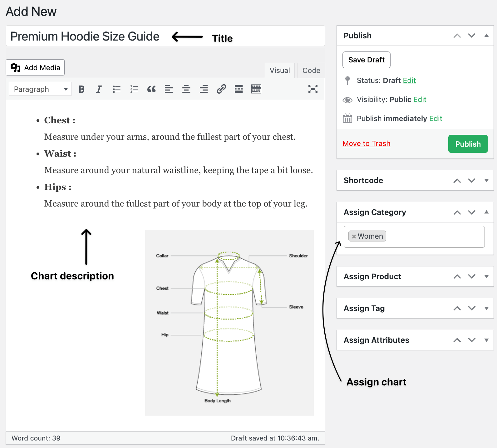497x448 pixels.
Task: Move the Assign Tag panel up
Action: [457, 308]
